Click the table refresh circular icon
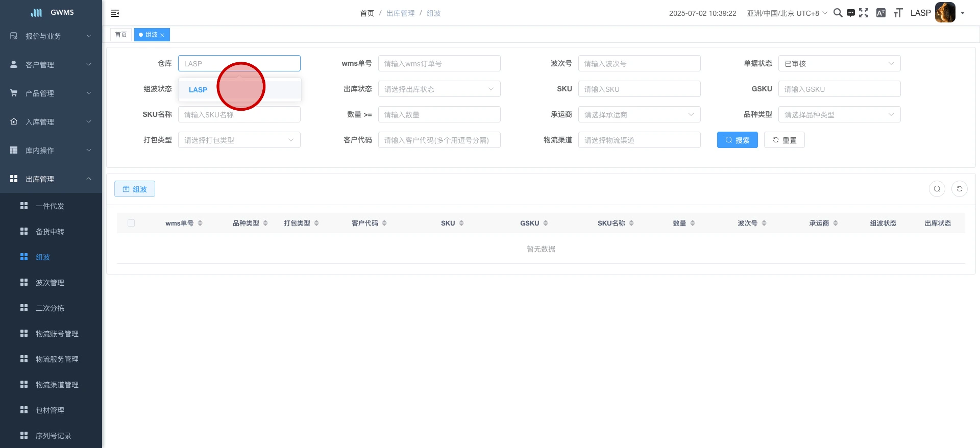980x448 pixels. point(959,189)
